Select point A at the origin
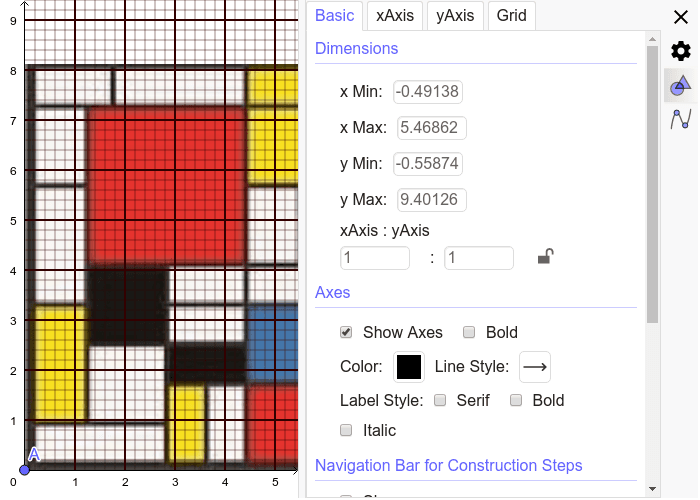Screen dimensions: 700x500 tap(25, 470)
